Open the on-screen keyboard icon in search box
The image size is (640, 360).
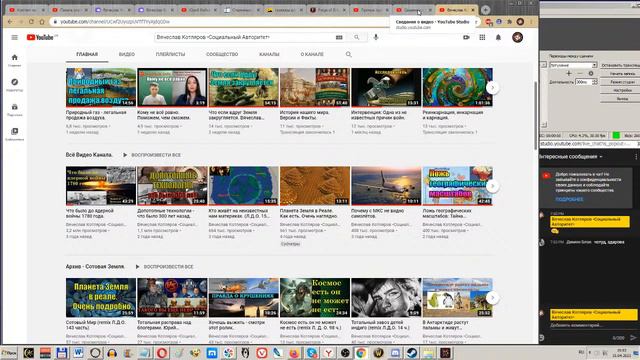click(x=339, y=38)
